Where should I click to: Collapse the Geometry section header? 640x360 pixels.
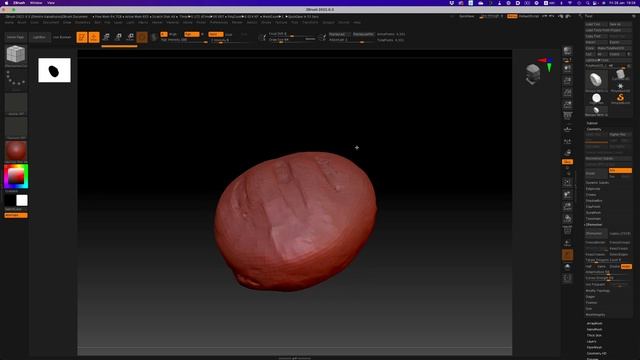(594, 129)
